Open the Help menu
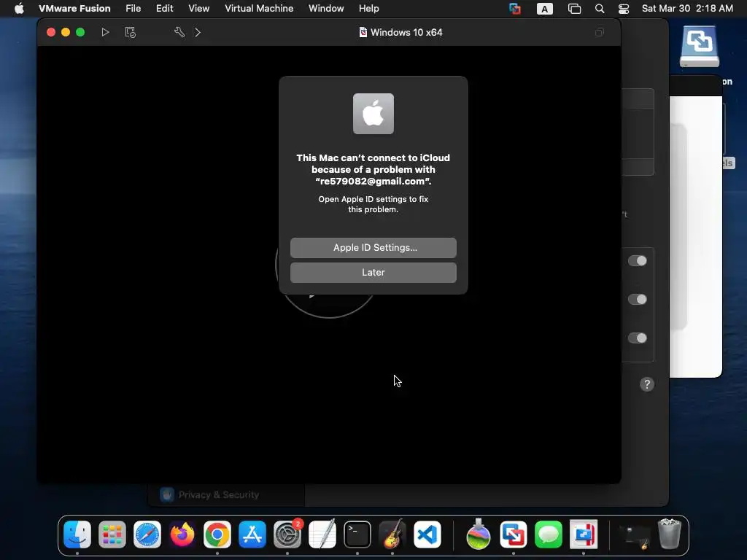Image resolution: width=747 pixels, height=560 pixels. (368, 9)
